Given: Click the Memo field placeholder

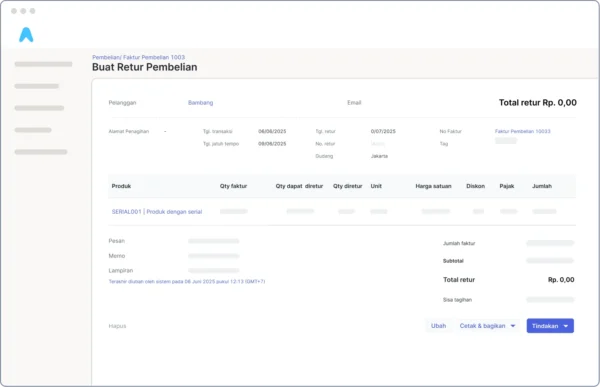Looking at the screenshot, I should (214, 256).
